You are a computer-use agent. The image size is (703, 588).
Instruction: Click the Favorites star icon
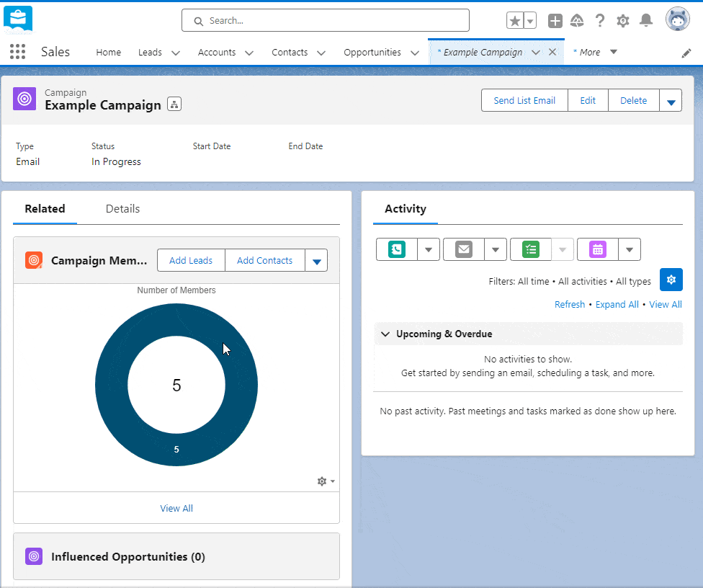coord(515,21)
